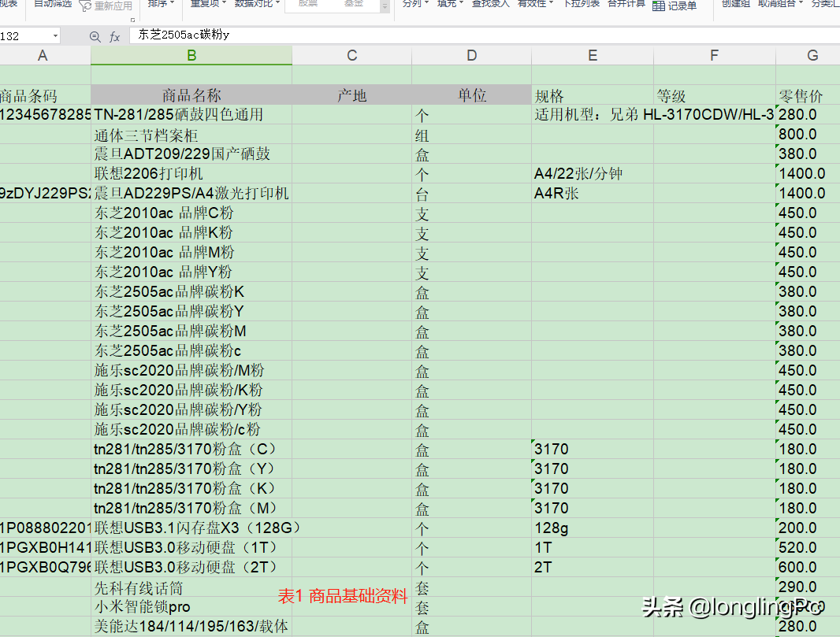Select spec cell A4/22张/分钟
Screen dimensions: 840x637
(593, 173)
